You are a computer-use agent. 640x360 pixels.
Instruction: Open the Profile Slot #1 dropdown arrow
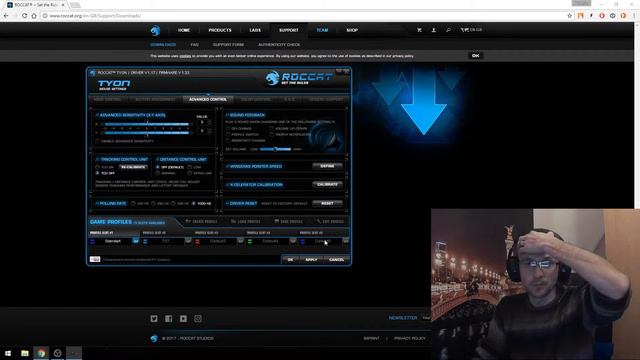[136, 241]
